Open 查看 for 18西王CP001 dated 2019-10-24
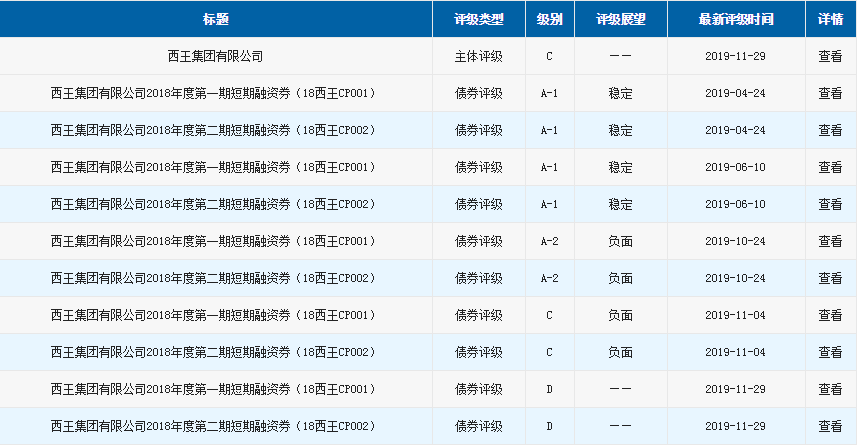 click(x=830, y=241)
